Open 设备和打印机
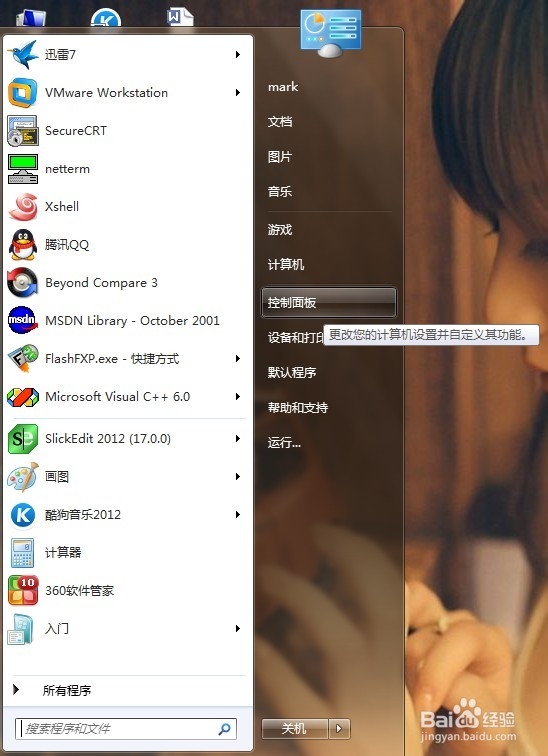The height and width of the screenshot is (756, 548). click(295, 338)
